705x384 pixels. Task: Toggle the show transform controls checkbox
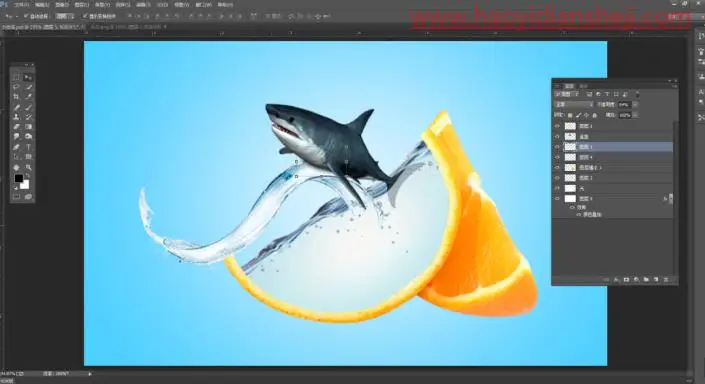(85, 16)
